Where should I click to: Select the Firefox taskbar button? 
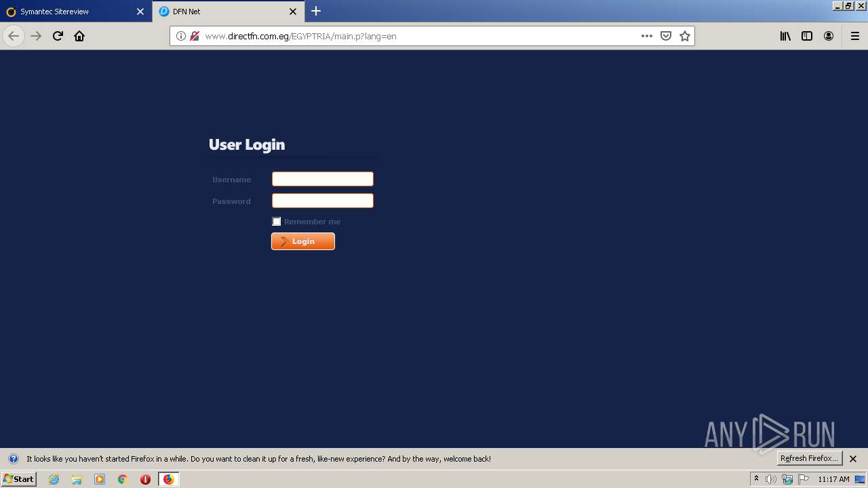point(168,479)
